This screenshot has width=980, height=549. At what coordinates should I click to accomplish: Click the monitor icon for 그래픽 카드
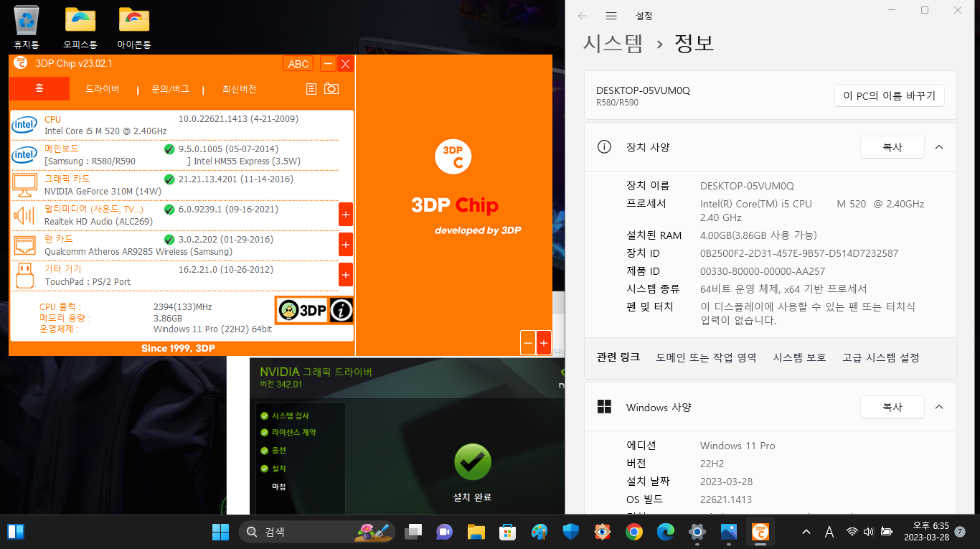pyautogui.click(x=24, y=185)
